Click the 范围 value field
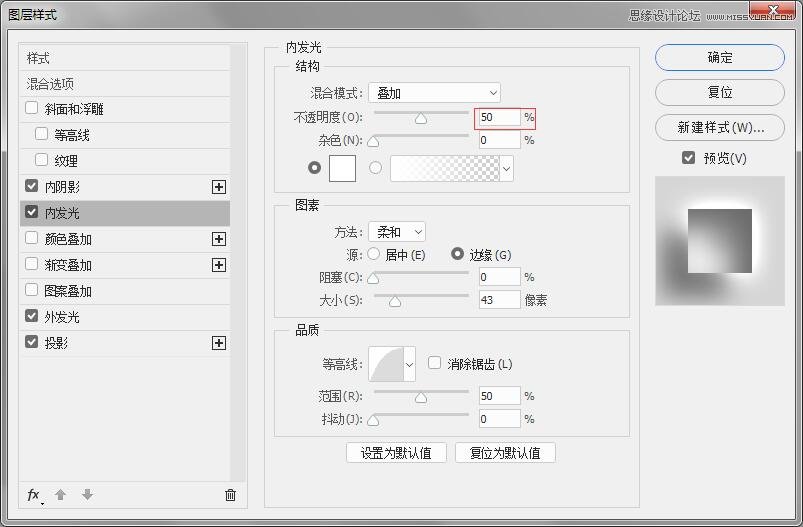Viewport: 803px width, 527px height. coord(499,396)
